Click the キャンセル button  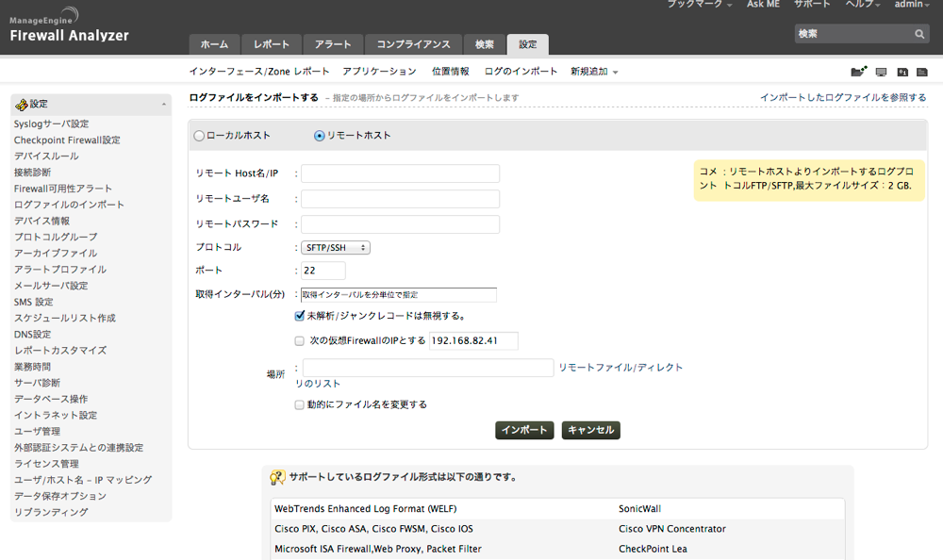[x=590, y=430]
